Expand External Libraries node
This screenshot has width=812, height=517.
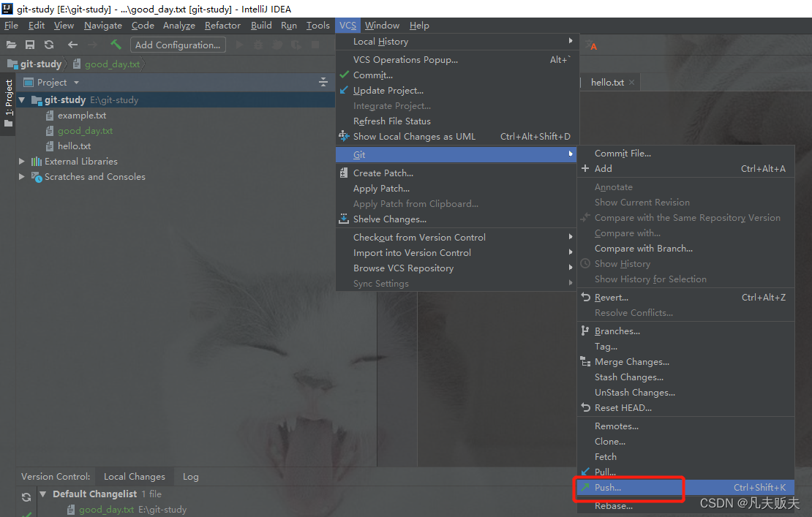click(x=22, y=162)
